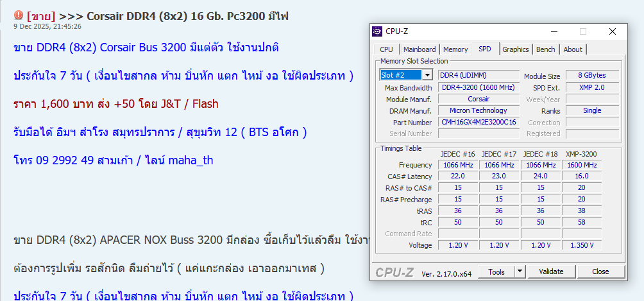Viewport: 644px width, 301px height.
Task: Click the Part Number field CMH16GX4M2E3200C16
Action: click(479, 122)
